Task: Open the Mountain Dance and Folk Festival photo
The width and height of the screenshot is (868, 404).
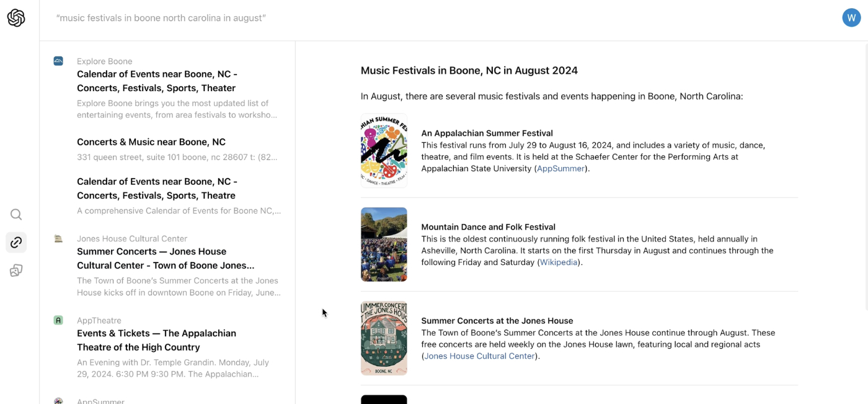Action: 384,244
